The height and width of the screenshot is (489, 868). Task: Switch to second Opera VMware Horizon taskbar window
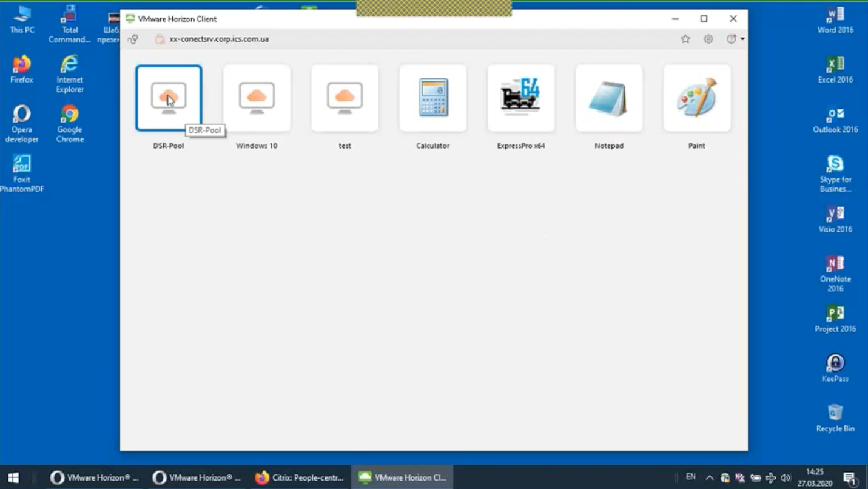(x=197, y=477)
